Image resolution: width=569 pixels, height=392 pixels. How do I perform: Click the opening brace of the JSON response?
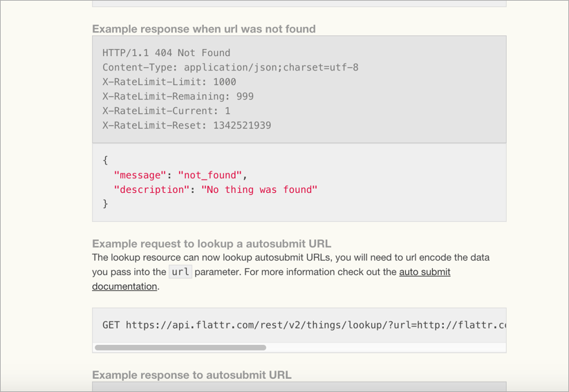[105, 160]
